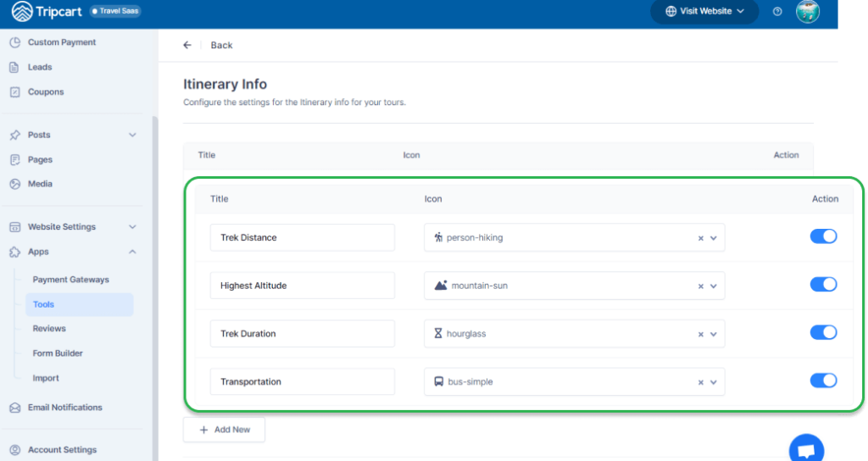
Task: Disable the Transportation switch
Action: [824, 380]
